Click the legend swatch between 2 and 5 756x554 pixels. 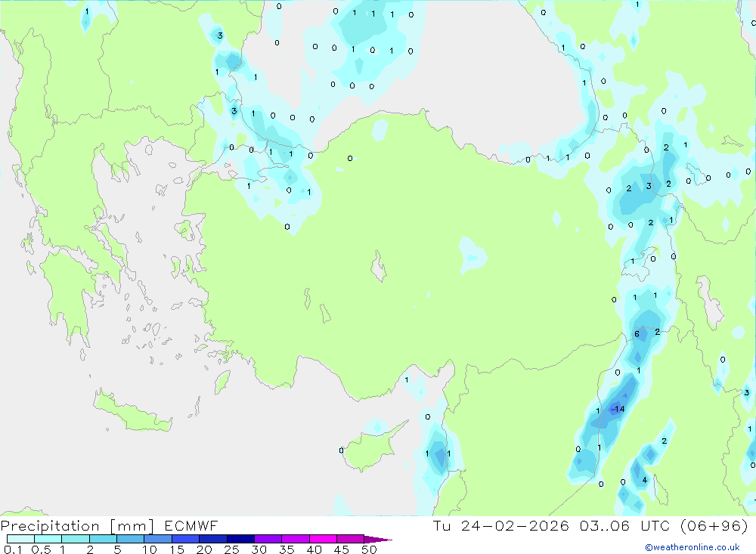pyautogui.click(x=103, y=539)
